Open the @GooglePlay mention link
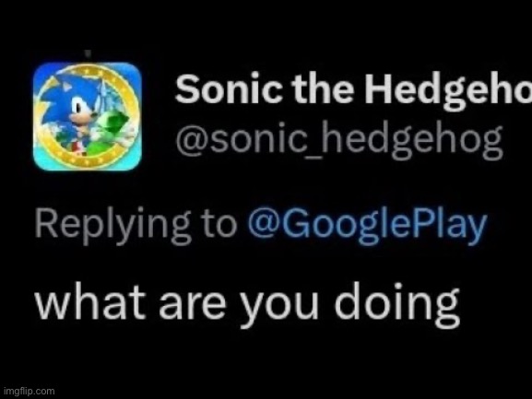Image resolution: width=532 pixels, height=399 pixels. pos(367,225)
